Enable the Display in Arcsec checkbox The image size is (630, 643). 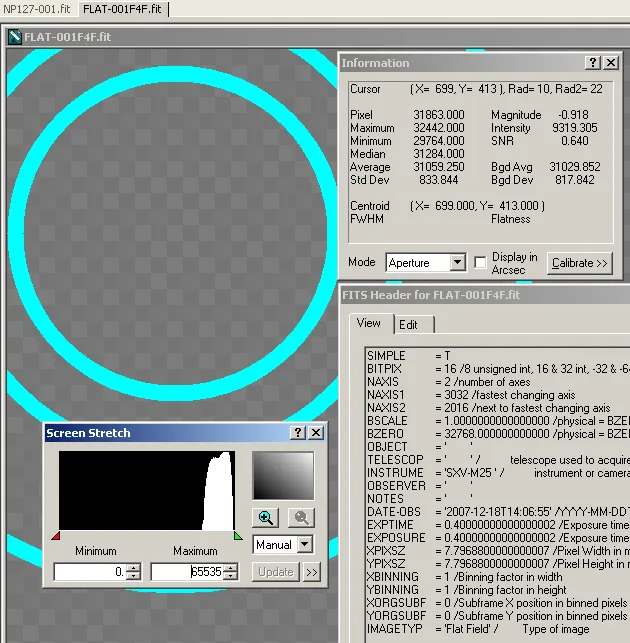(x=480, y=263)
